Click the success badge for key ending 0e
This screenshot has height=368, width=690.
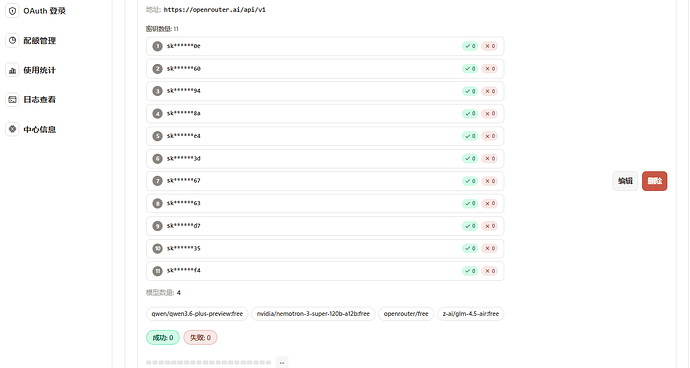pos(470,46)
